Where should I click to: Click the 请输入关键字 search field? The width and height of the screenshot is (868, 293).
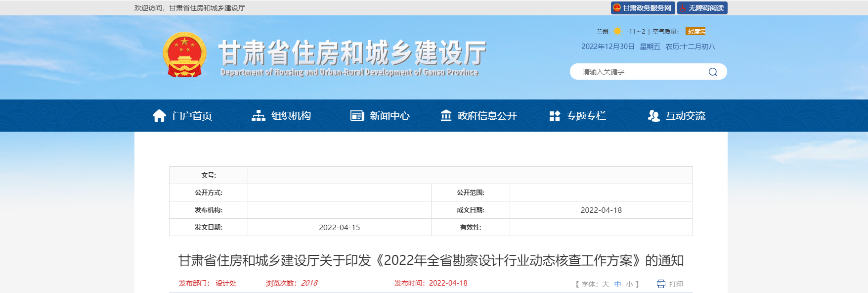638,72
